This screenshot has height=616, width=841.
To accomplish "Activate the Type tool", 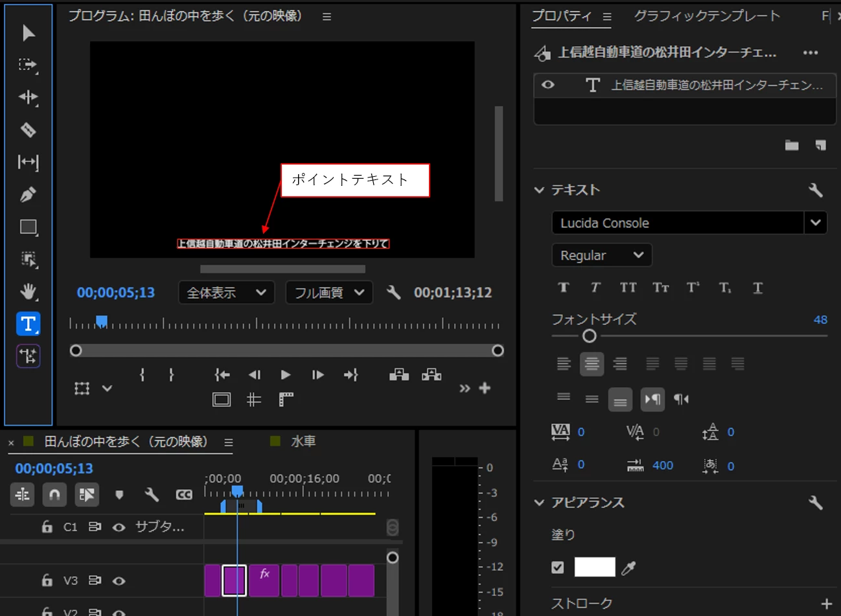I will (x=29, y=324).
